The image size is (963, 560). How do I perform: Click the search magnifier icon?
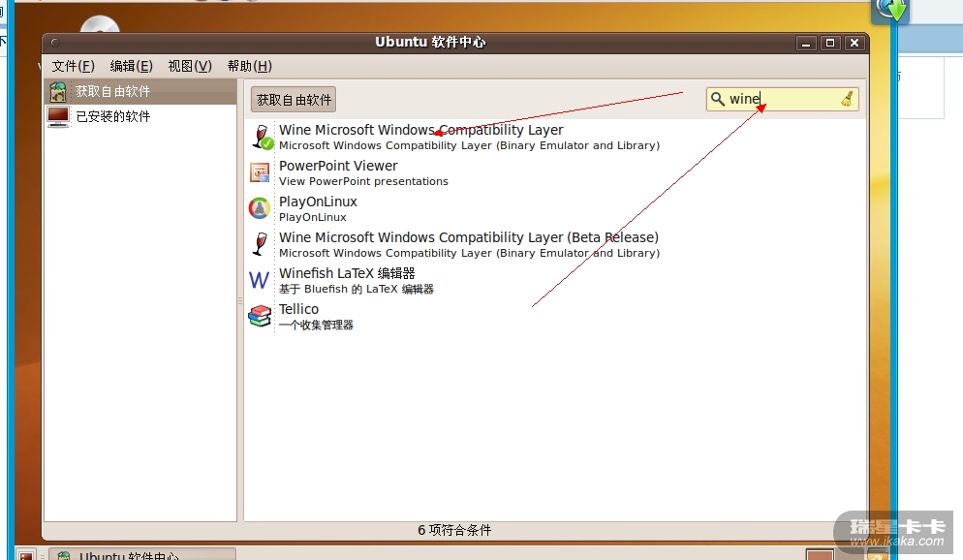[x=717, y=99]
